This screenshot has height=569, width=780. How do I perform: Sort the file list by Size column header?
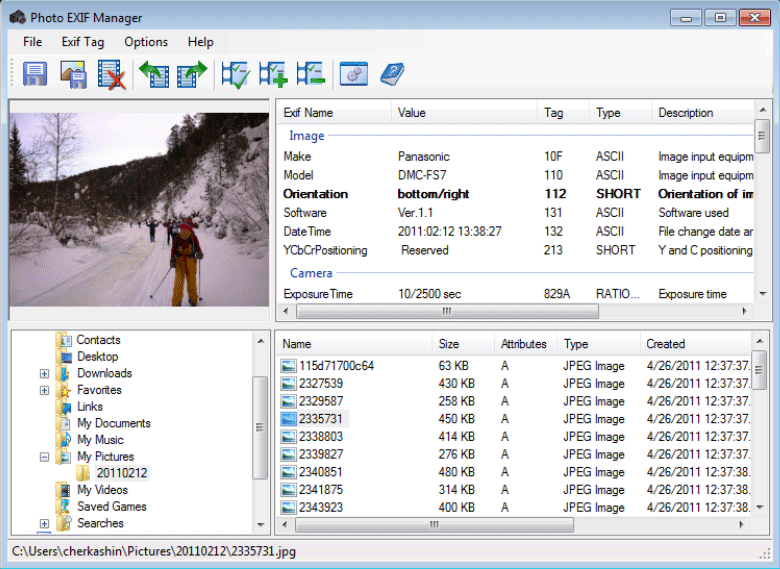click(x=449, y=344)
